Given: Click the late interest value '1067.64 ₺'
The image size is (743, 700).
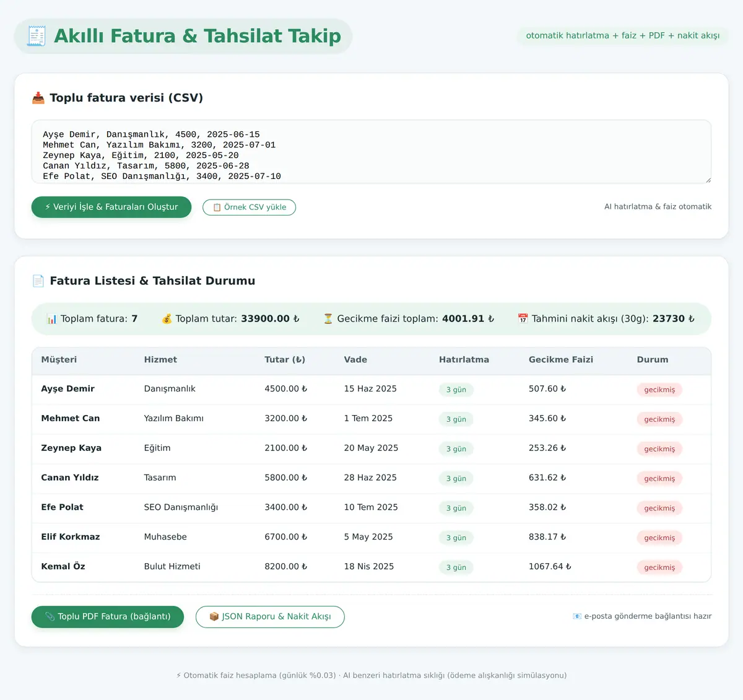Looking at the screenshot, I should (x=550, y=567).
